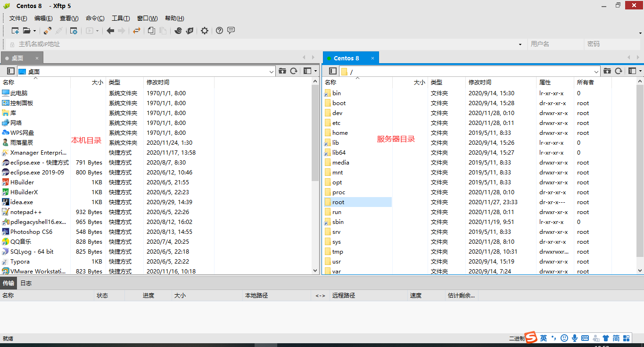This screenshot has height=347, width=644.
Task: Open help with the question mark icon
Action: [x=219, y=31]
